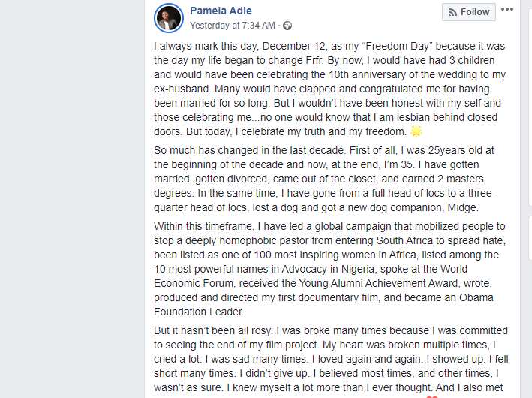The width and height of the screenshot is (532, 398).
Task: Click the 'Freedom Day' phrase in first paragraph
Action: point(397,46)
